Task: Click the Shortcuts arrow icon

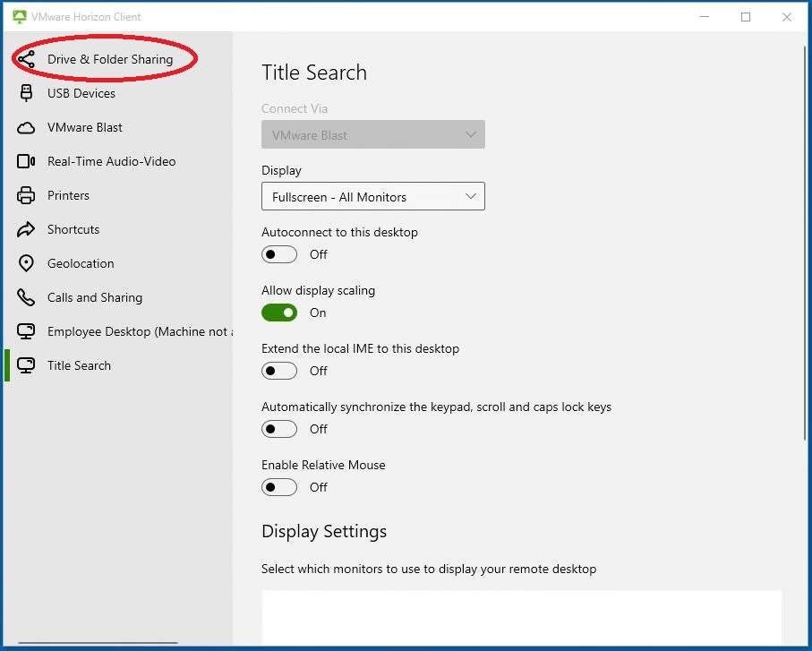Action: (x=26, y=229)
